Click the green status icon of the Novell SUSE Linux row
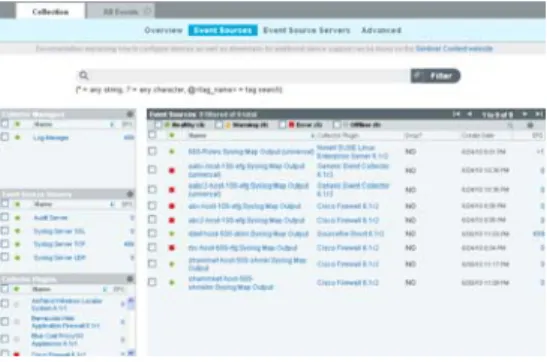 (x=171, y=152)
